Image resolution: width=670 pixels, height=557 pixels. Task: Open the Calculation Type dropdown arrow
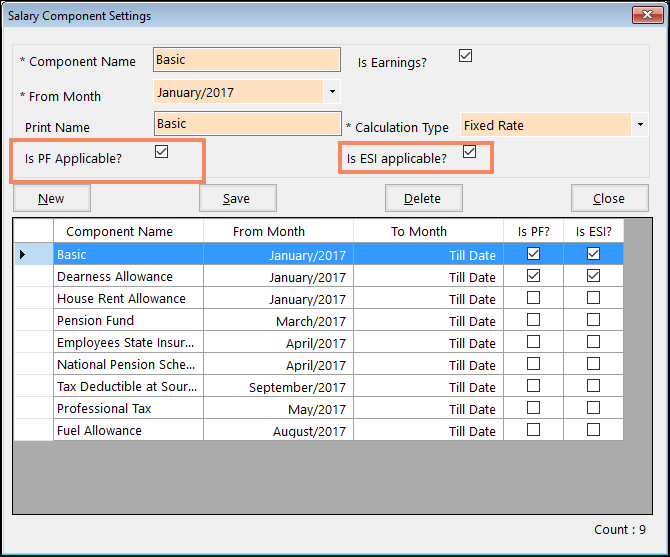click(x=640, y=125)
